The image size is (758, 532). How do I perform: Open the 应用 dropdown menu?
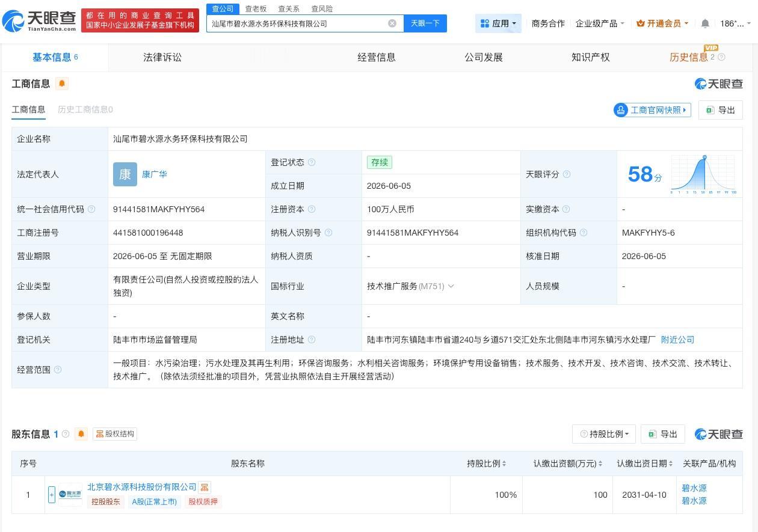pyautogui.click(x=498, y=23)
